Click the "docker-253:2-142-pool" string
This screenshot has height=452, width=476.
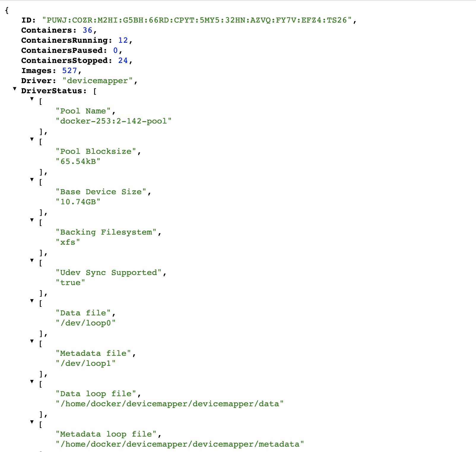[114, 121]
